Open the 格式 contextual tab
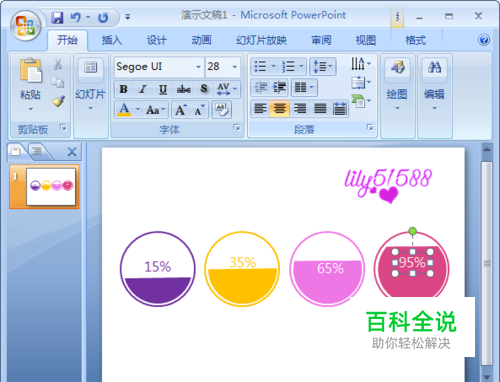Screen dimensions: 500x382 point(415,40)
